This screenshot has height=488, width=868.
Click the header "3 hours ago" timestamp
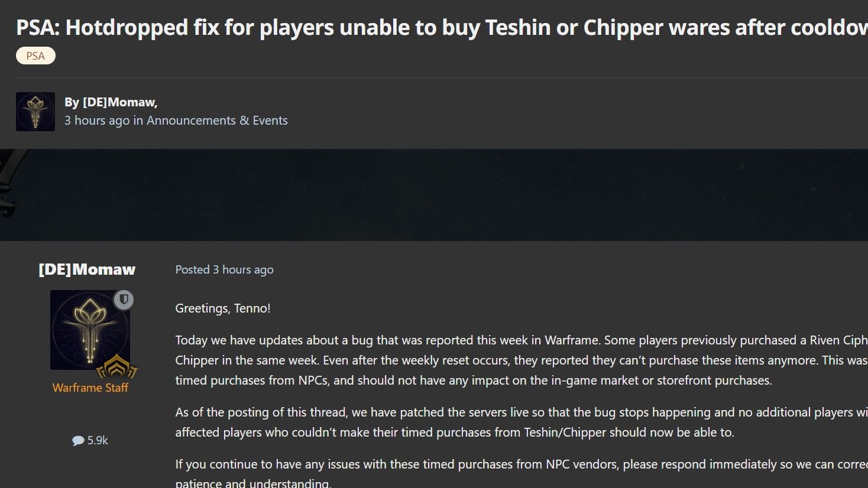(x=97, y=121)
